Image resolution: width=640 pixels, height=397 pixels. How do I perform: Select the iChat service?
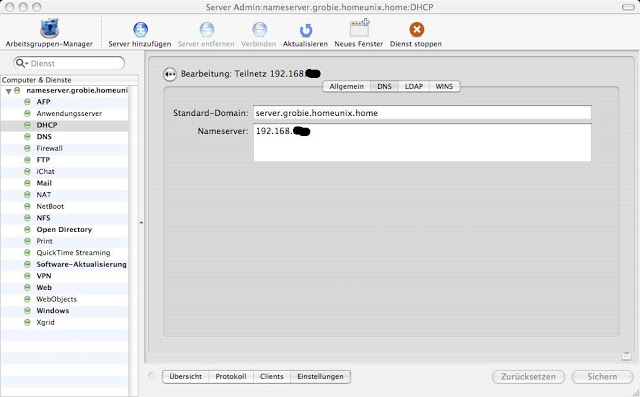tap(45, 172)
